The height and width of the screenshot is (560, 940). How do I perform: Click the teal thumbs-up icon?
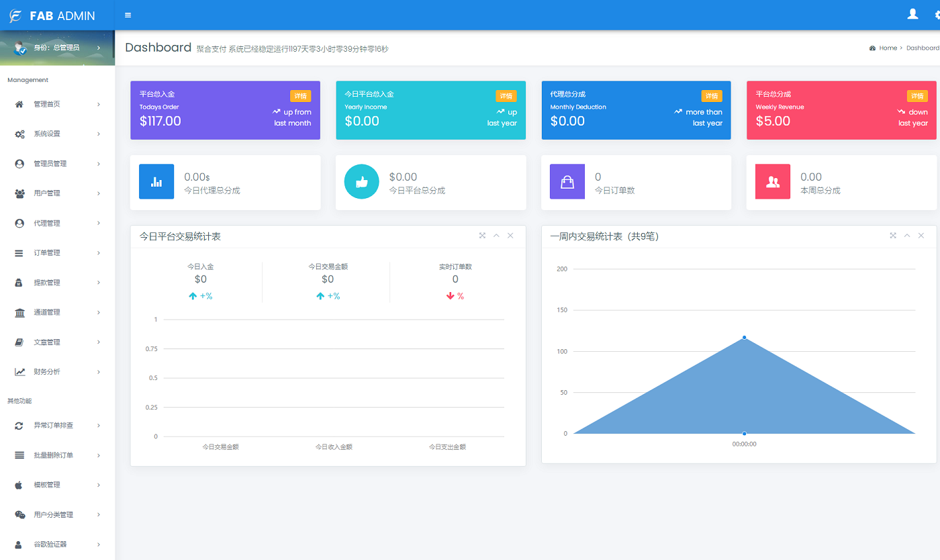(x=361, y=181)
